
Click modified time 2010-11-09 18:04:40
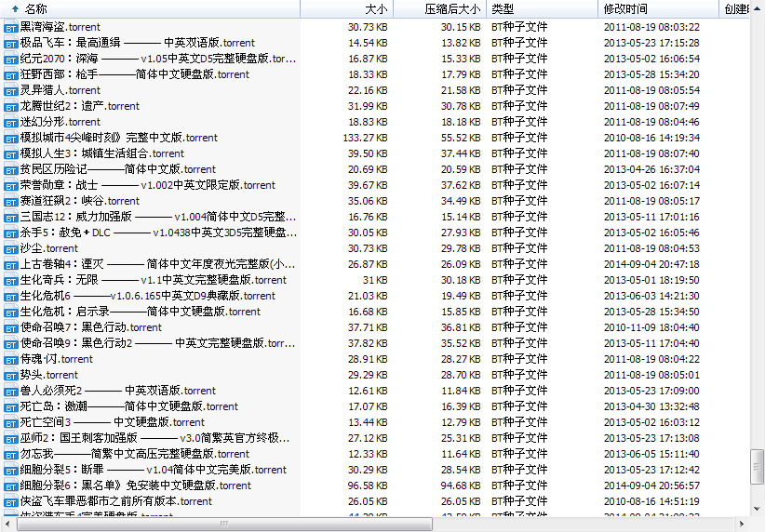click(651, 327)
